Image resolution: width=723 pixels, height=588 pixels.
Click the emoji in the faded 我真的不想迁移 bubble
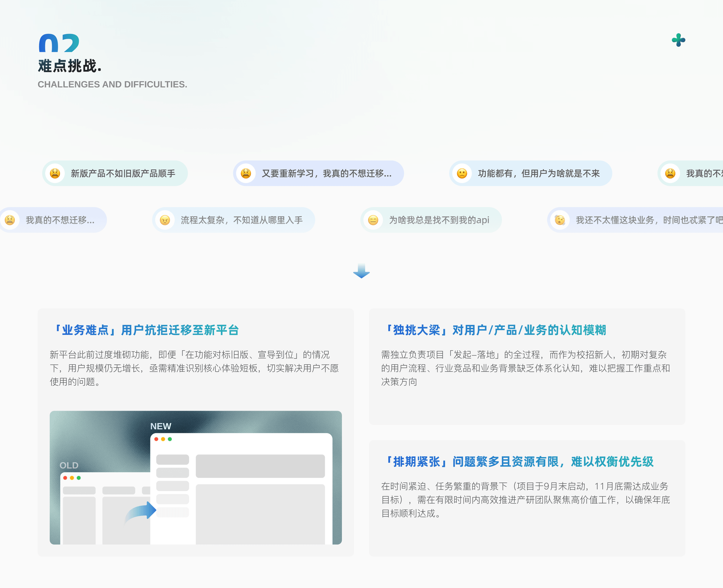pos(10,220)
